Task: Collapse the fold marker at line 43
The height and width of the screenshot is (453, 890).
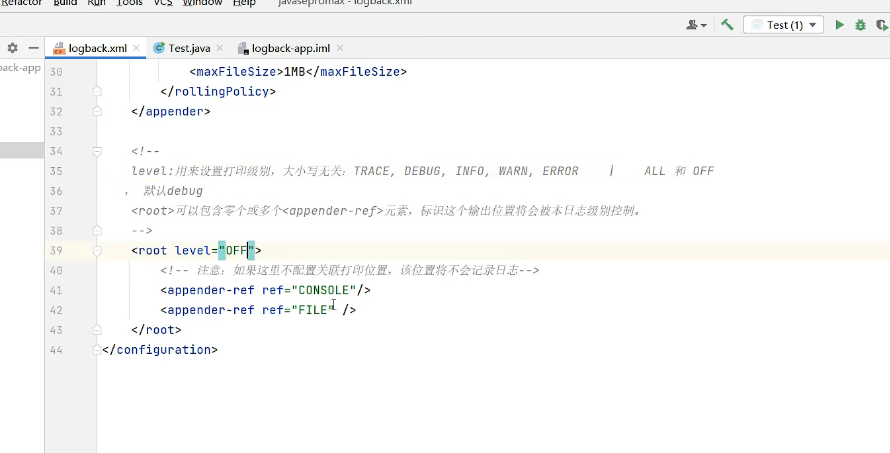Action: (97, 329)
